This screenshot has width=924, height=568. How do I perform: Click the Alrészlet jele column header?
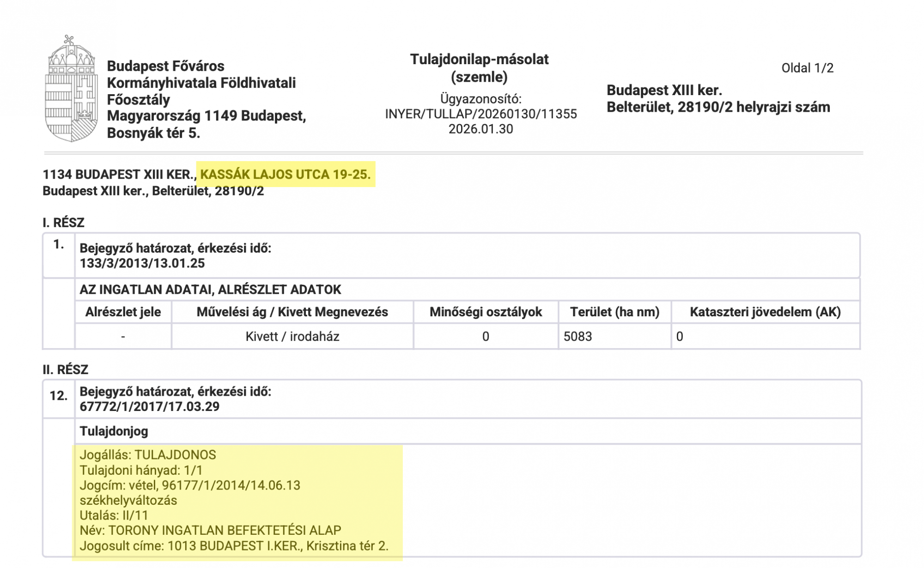(x=123, y=312)
